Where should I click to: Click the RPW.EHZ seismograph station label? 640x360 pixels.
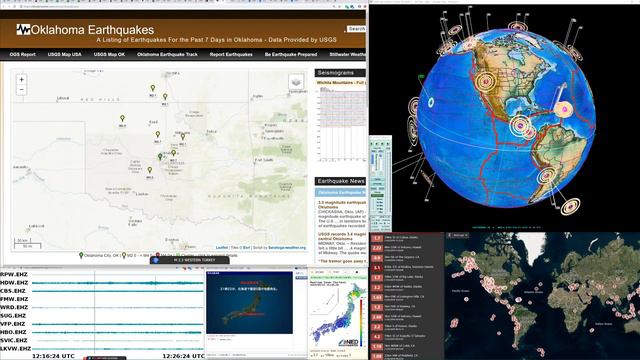[x=14, y=275]
